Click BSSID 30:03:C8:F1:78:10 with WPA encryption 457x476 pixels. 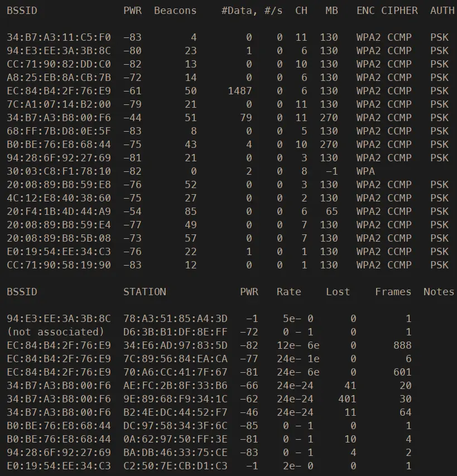[x=59, y=171]
